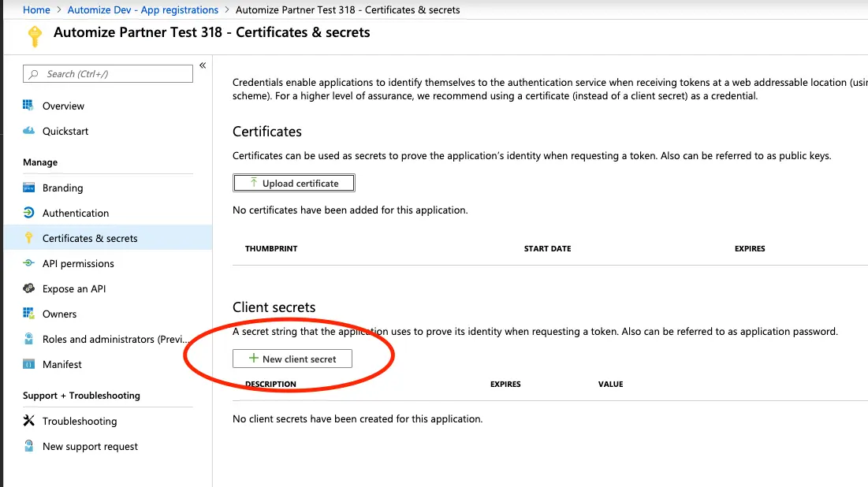Click the Branding paint icon

[x=28, y=188]
